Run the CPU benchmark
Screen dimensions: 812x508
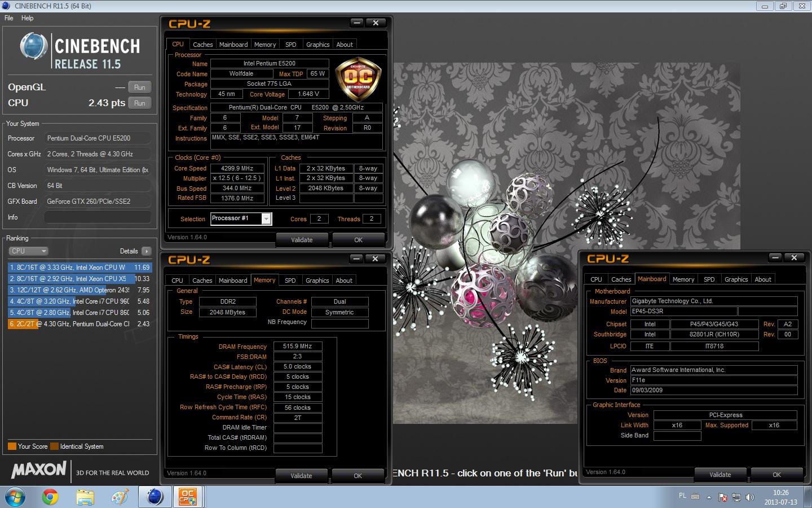(140, 103)
